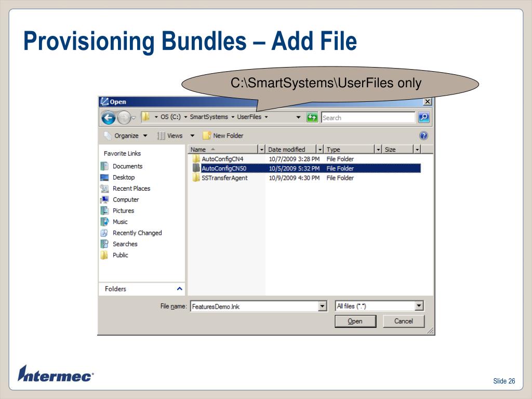Open the Size column filter arrow
This screenshot has width=532, height=399.
[x=417, y=149]
